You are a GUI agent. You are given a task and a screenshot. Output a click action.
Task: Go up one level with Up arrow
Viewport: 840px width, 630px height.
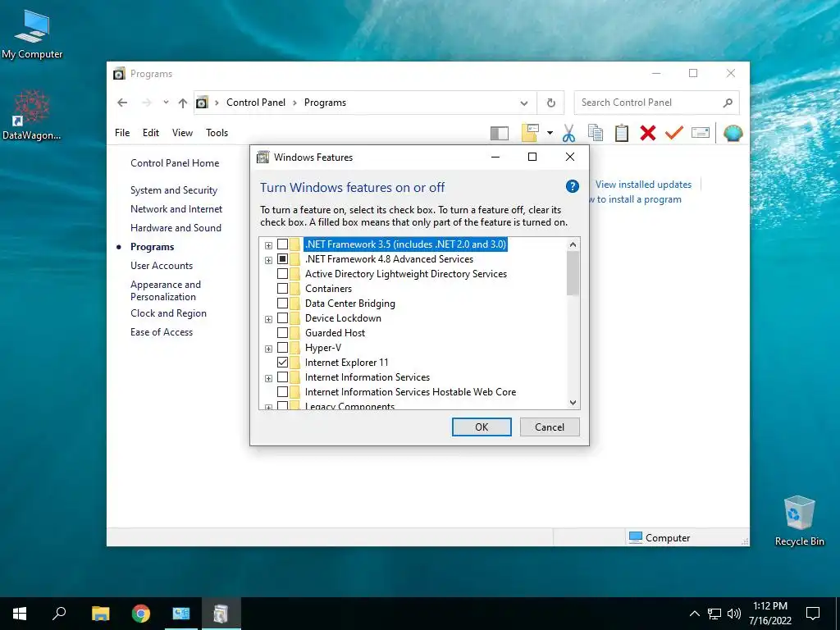[183, 103]
